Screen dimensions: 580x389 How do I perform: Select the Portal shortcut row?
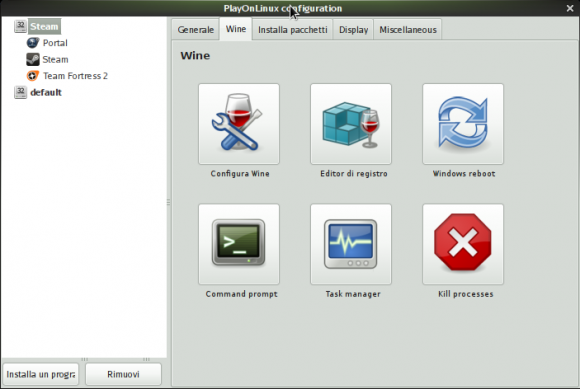(55, 43)
